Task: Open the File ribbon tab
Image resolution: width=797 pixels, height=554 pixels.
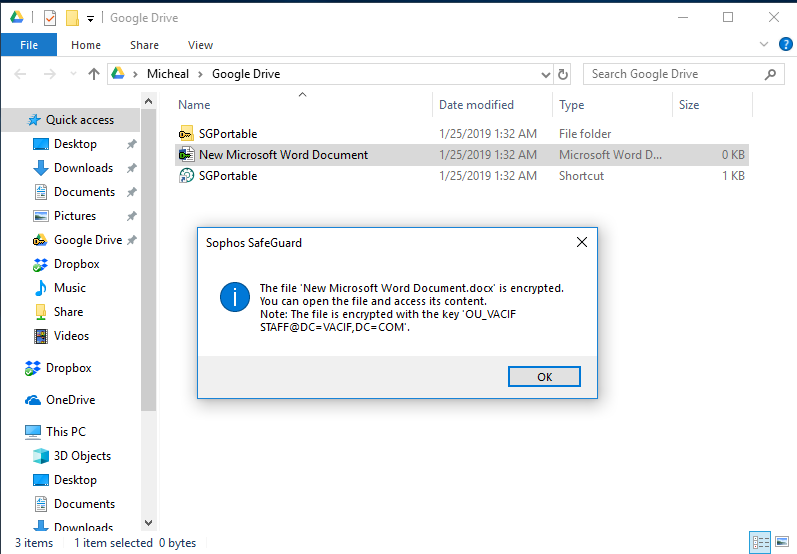Action: (29, 45)
